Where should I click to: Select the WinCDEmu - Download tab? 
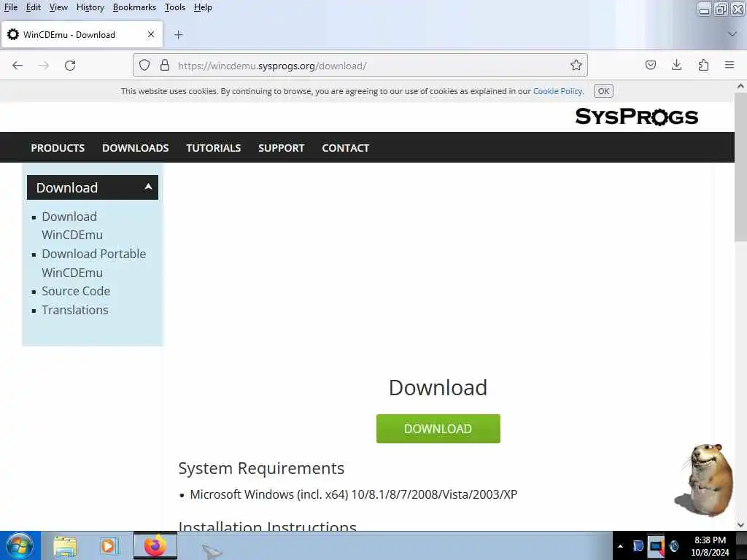click(x=82, y=35)
